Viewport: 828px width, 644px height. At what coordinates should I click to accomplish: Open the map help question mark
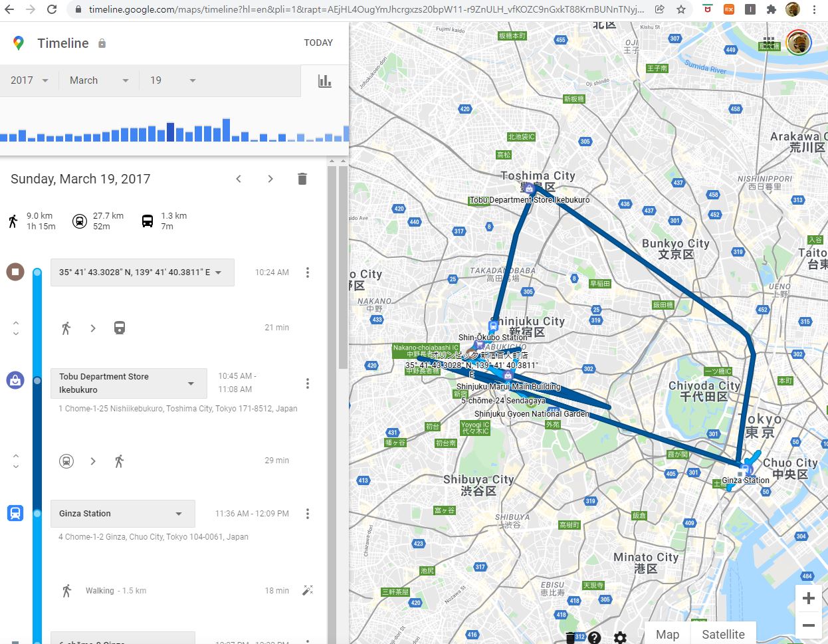[x=594, y=637]
